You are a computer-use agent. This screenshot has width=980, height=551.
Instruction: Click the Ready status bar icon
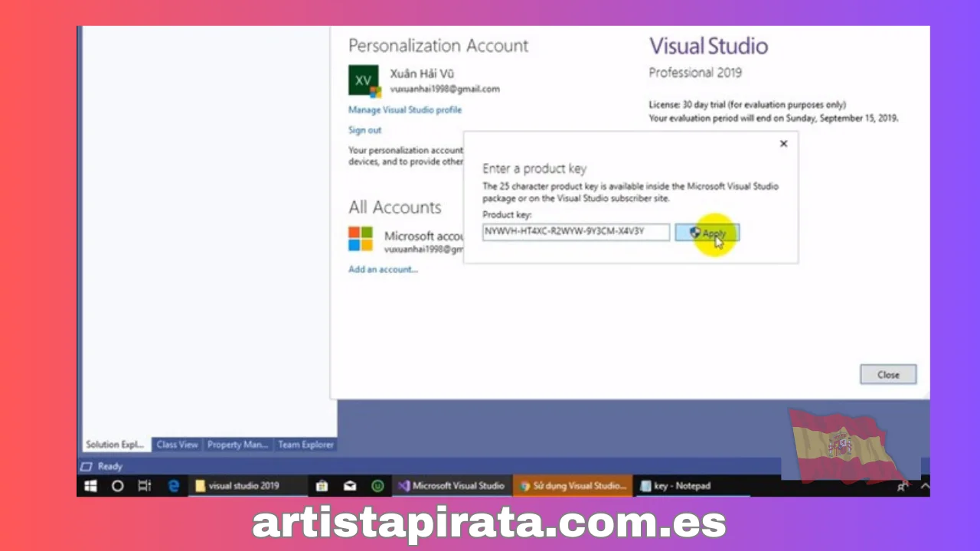coord(87,467)
